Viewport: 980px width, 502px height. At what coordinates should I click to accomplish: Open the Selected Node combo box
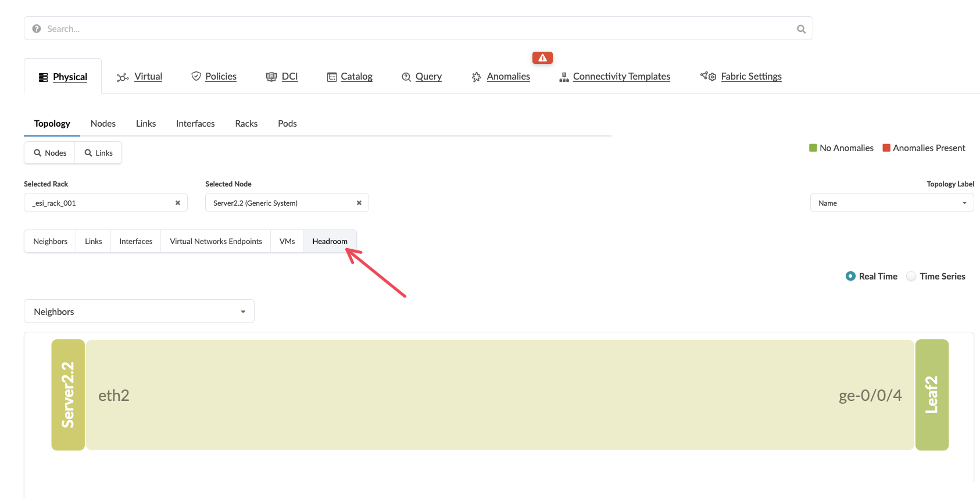pos(279,203)
